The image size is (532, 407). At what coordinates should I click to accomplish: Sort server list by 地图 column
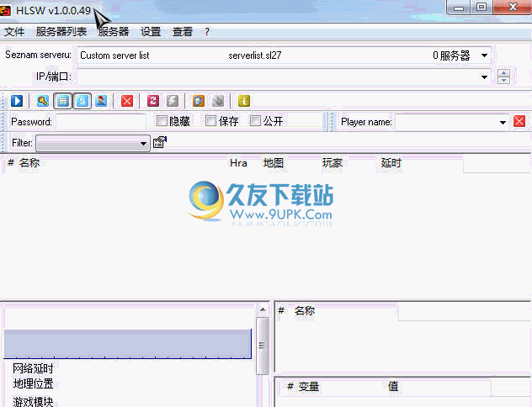[273, 163]
